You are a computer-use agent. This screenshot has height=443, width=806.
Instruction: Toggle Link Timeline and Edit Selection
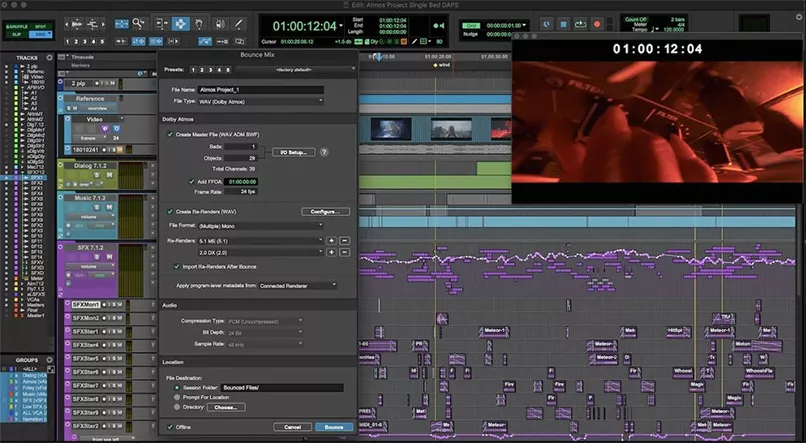point(139,41)
